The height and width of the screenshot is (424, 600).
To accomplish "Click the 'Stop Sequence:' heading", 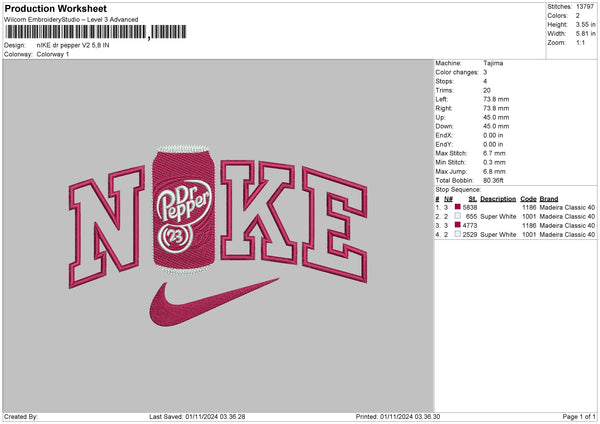I will [x=458, y=189].
